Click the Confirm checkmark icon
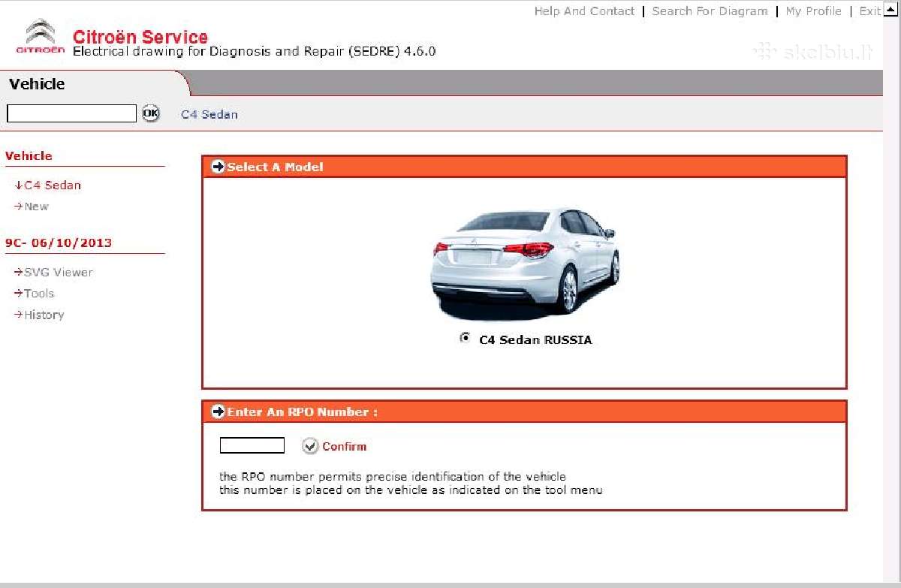This screenshot has width=901, height=588. pos(310,446)
